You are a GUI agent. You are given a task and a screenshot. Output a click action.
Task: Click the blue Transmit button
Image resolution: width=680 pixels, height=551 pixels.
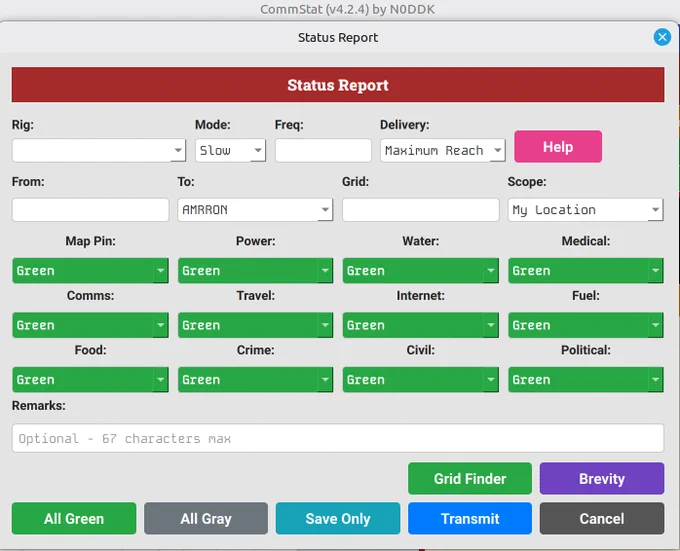[470, 518]
